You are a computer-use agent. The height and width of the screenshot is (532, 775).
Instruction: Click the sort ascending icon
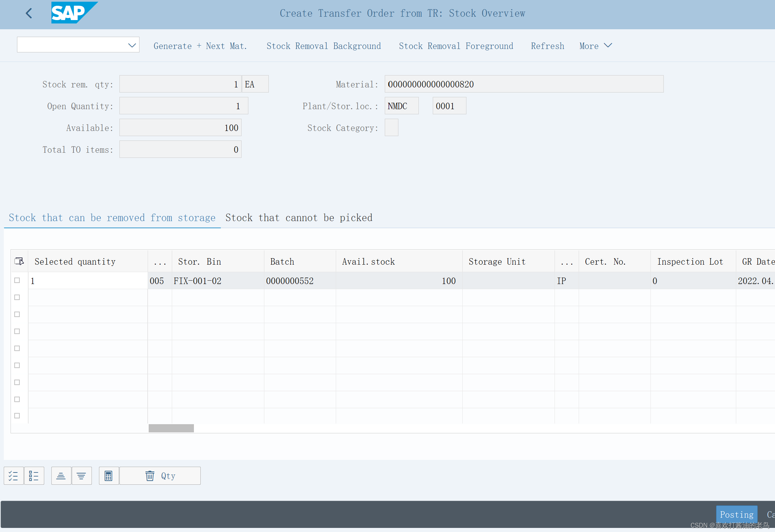pyautogui.click(x=61, y=476)
